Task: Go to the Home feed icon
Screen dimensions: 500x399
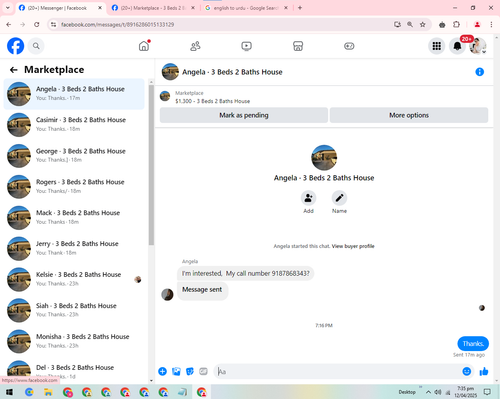Action: point(144,46)
